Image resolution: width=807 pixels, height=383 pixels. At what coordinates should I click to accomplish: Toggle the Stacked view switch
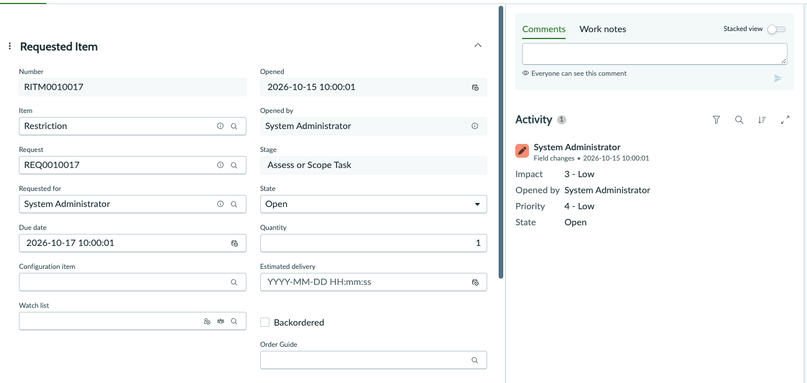pos(777,29)
